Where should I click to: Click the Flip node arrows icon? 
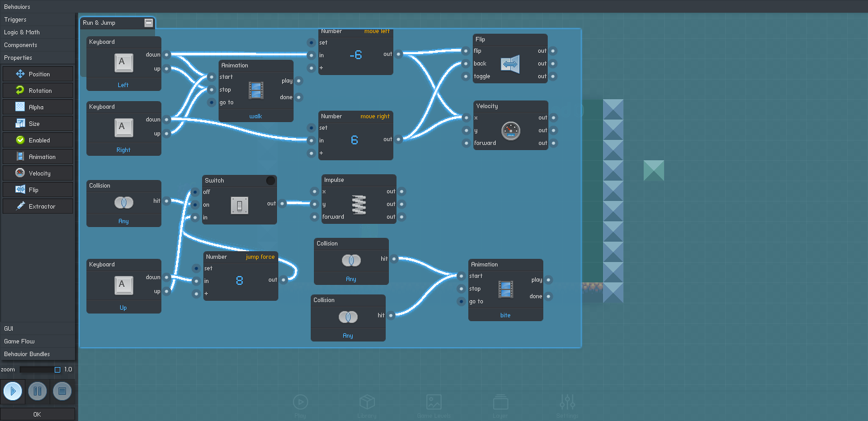(510, 64)
